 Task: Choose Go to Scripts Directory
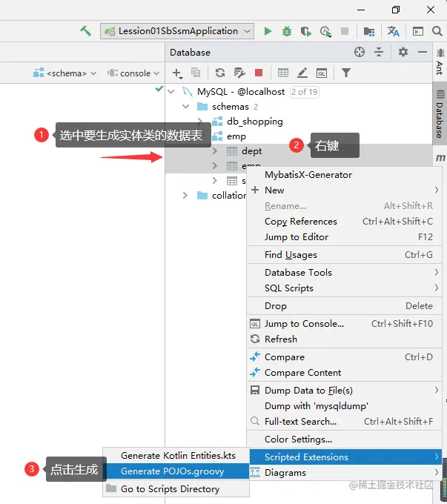(176, 489)
